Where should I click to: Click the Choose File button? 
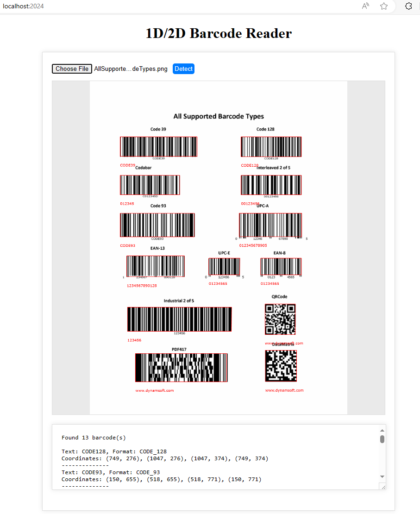[72, 69]
